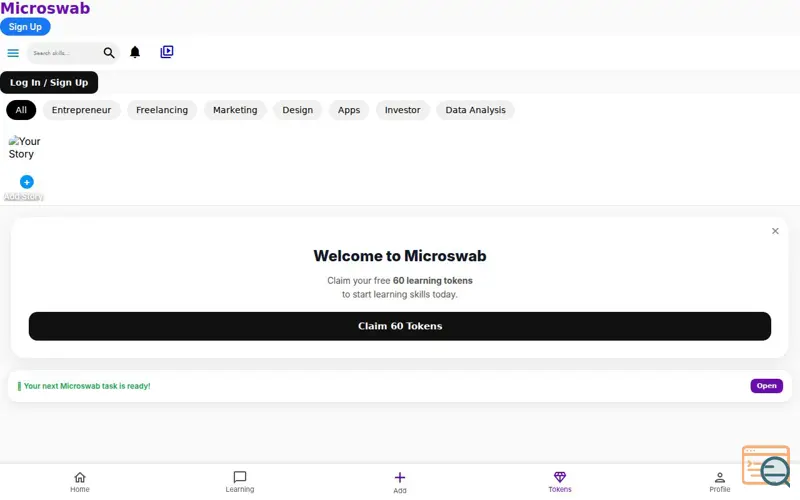800x500 pixels.
Task: Select the Freelancing category filter
Action: pyautogui.click(x=162, y=110)
